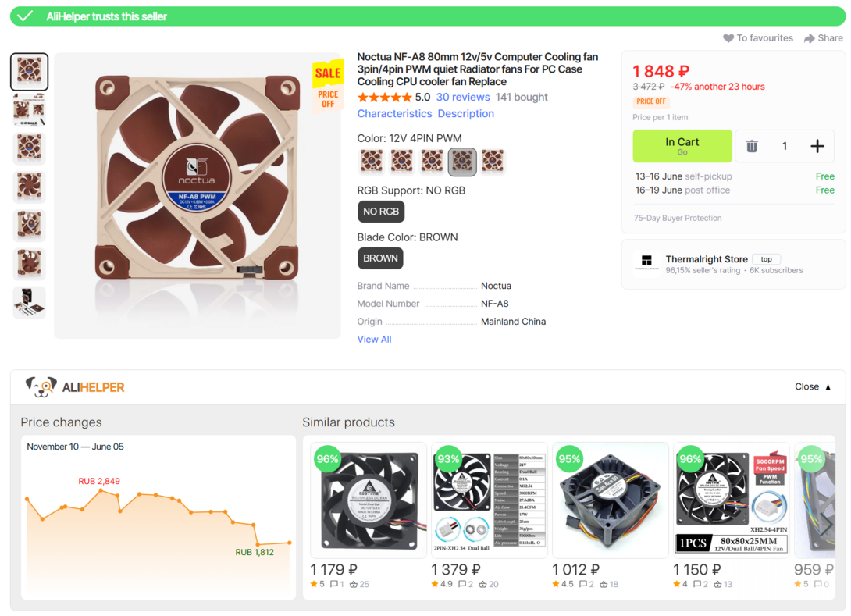This screenshot has width=851, height=616.
Task: Jump to the Description section
Action: (465, 114)
